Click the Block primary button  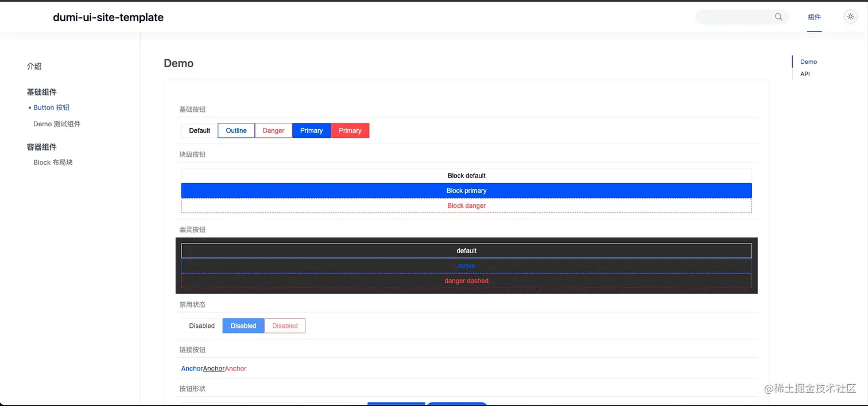(466, 191)
